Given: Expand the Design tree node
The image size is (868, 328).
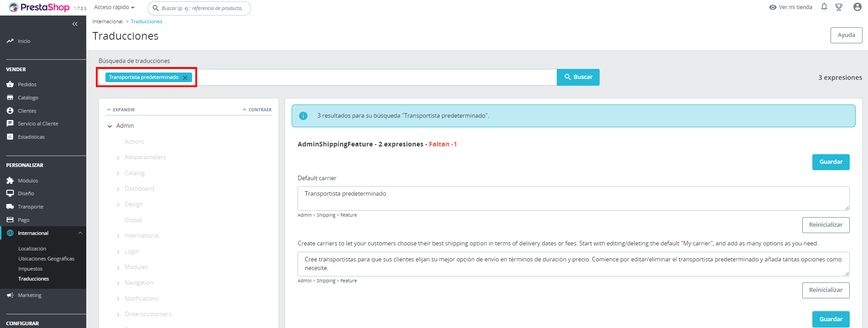Looking at the screenshot, I should (x=118, y=204).
